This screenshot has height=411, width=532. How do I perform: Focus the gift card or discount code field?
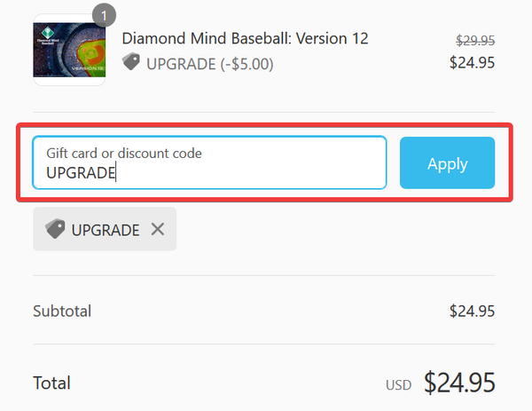209,162
